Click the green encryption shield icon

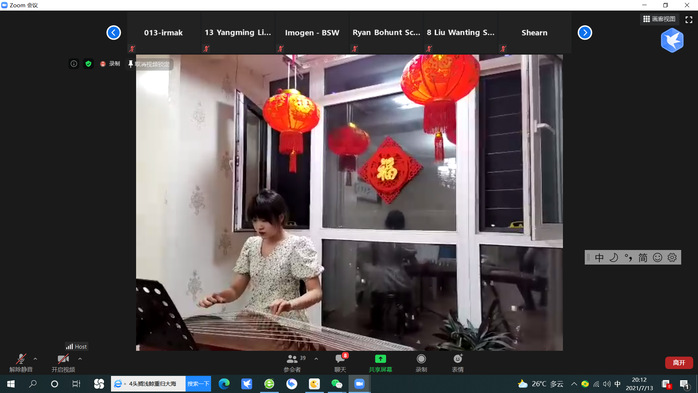pyautogui.click(x=88, y=64)
